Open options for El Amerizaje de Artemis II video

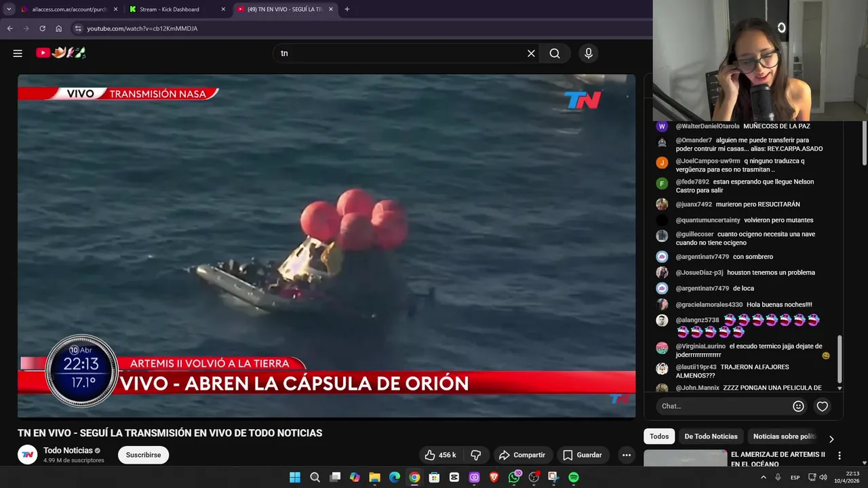point(840,456)
